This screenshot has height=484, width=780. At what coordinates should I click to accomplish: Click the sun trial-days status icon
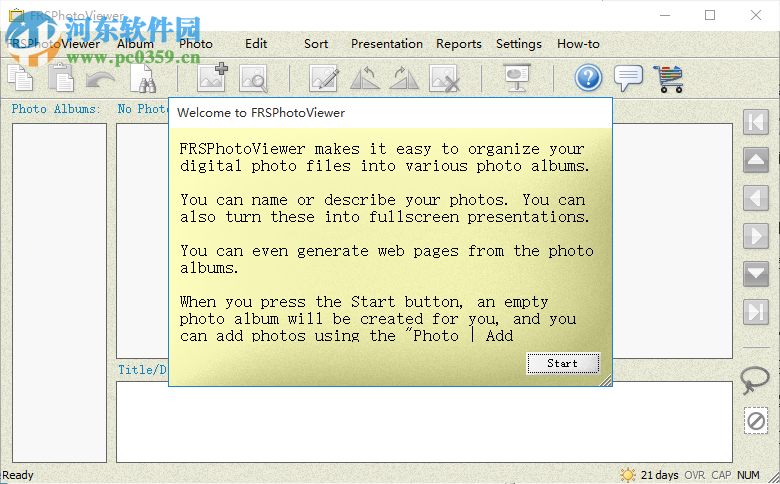point(628,475)
